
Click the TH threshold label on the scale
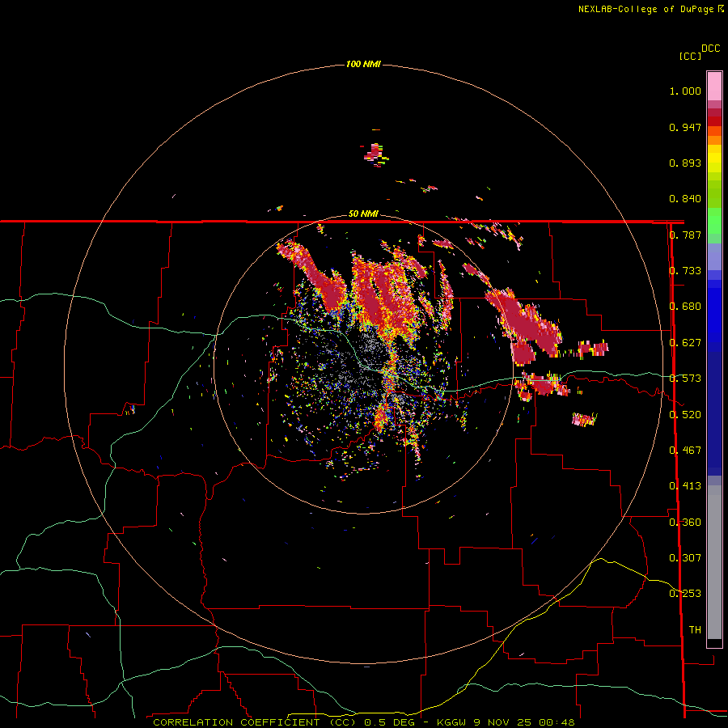pyautogui.click(x=695, y=630)
